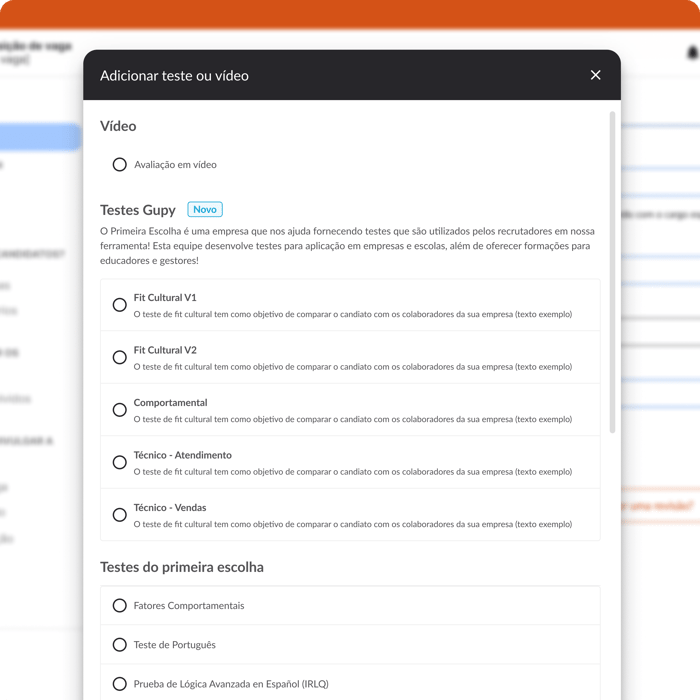Click the Testes do primeira escolha heading
The width and height of the screenshot is (700, 700).
182,567
